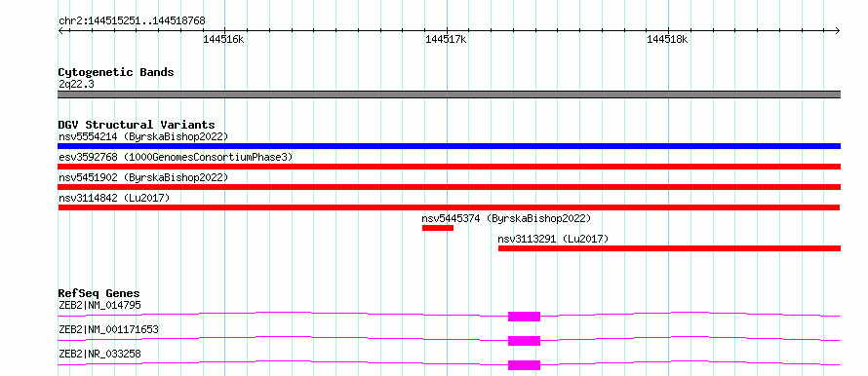868x376 pixels.
Task: Select the red nsv3114842 variant bar
Action: click(x=449, y=207)
